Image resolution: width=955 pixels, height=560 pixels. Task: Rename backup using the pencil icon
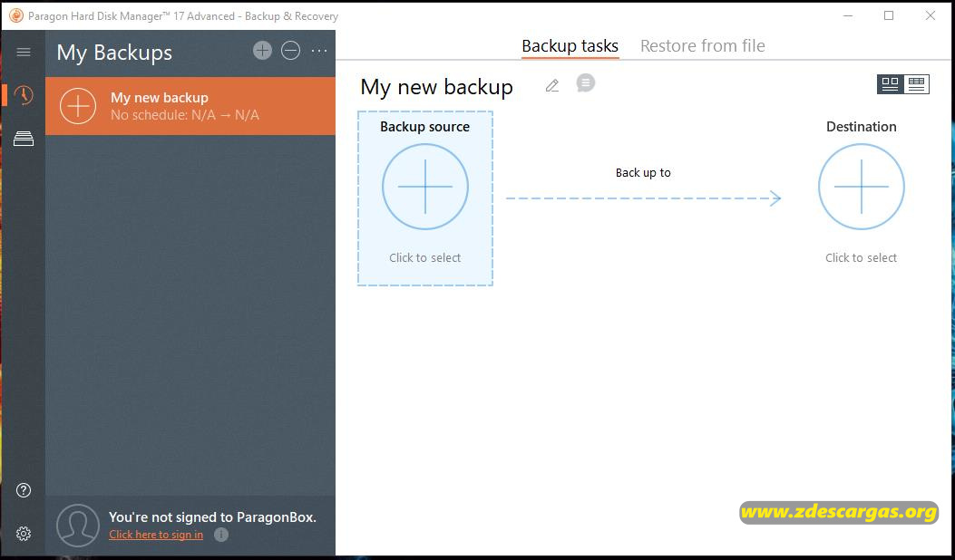click(551, 86)
